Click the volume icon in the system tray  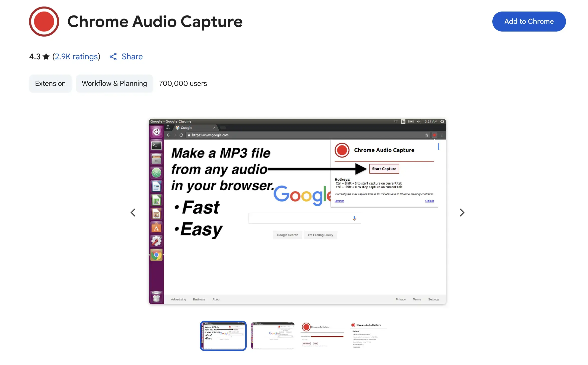[418, 121]
